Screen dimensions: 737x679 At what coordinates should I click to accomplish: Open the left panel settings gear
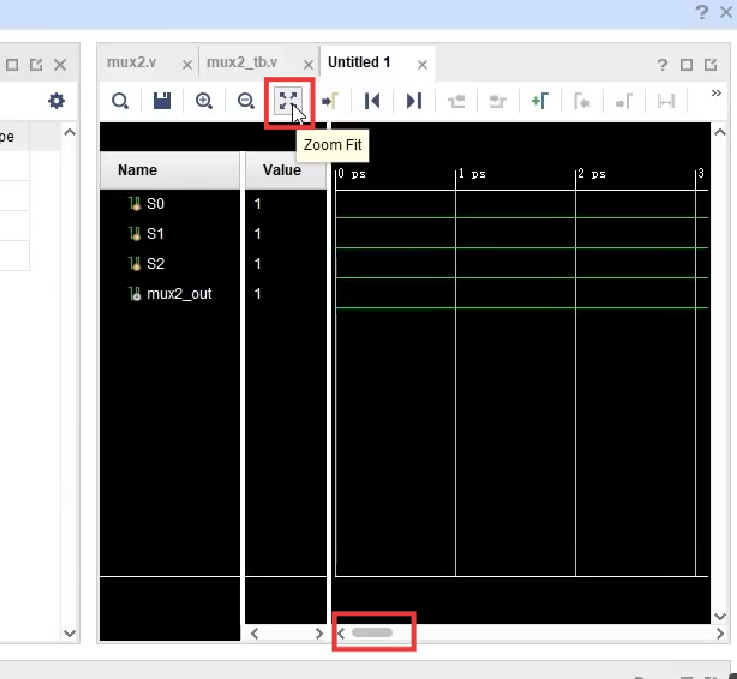click(x=56, y=101)
